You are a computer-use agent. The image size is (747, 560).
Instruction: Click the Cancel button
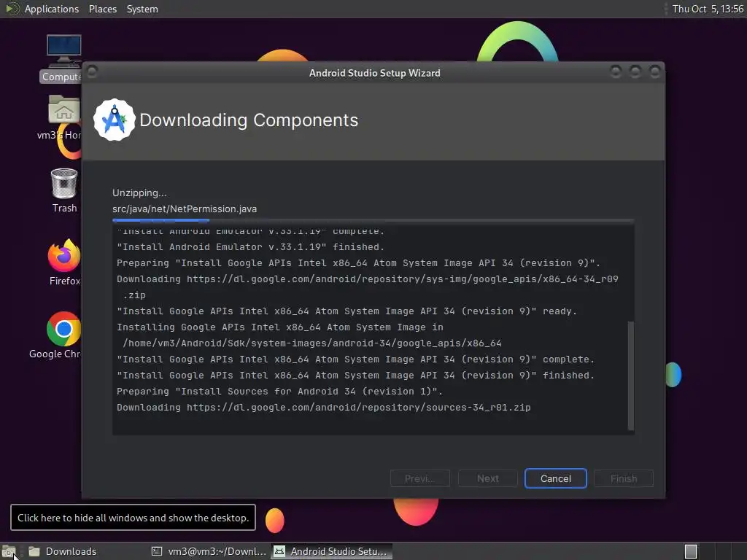pyautogui.click(x=555, y=478)
